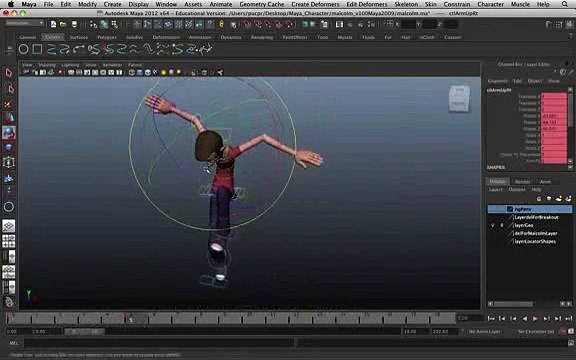Click the red auto keyframe toggle button
Viewport: 576px width, 360px height.
coord(563,331)
